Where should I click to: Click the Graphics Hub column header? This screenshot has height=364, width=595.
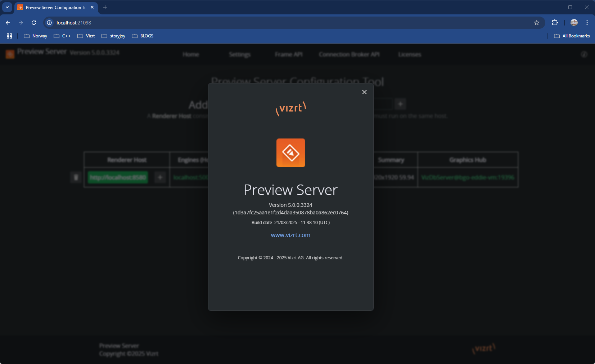pos(468,160)
